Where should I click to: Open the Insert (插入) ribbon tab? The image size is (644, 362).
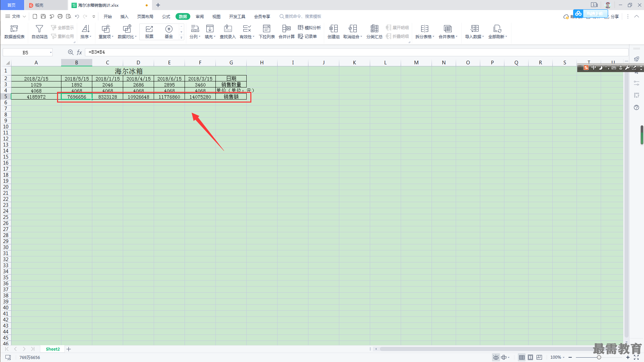(x=125, y=16)
